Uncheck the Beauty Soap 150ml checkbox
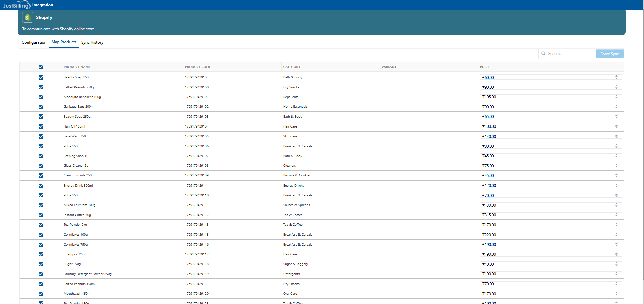Screen dimensions: 644x304 (41, 77)
